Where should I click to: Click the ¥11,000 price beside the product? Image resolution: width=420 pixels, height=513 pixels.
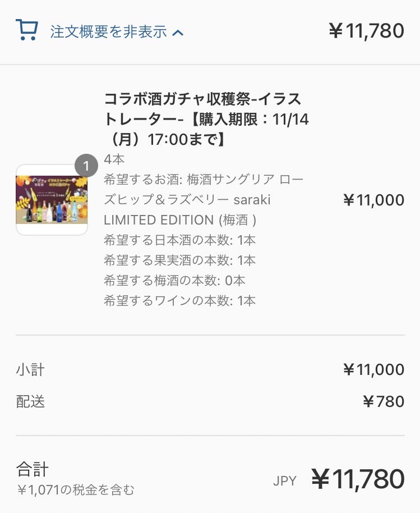coord(373,200)
